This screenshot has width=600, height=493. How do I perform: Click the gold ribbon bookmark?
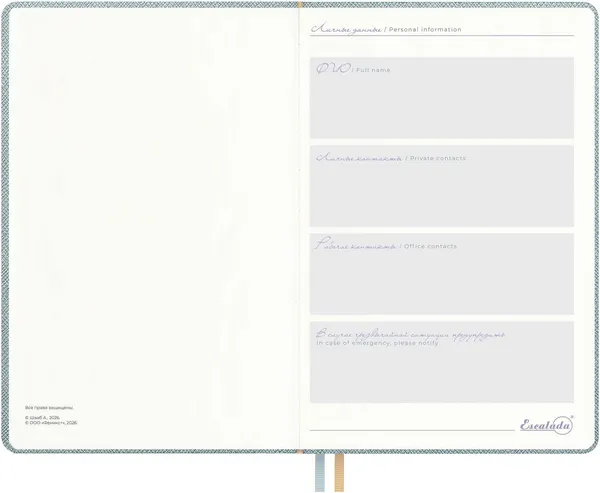click(x=339, y=473)
